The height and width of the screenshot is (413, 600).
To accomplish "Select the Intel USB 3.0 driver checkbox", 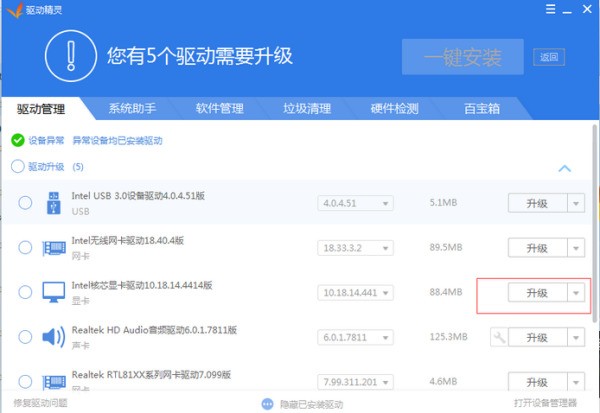I will (x=25, y=202).
